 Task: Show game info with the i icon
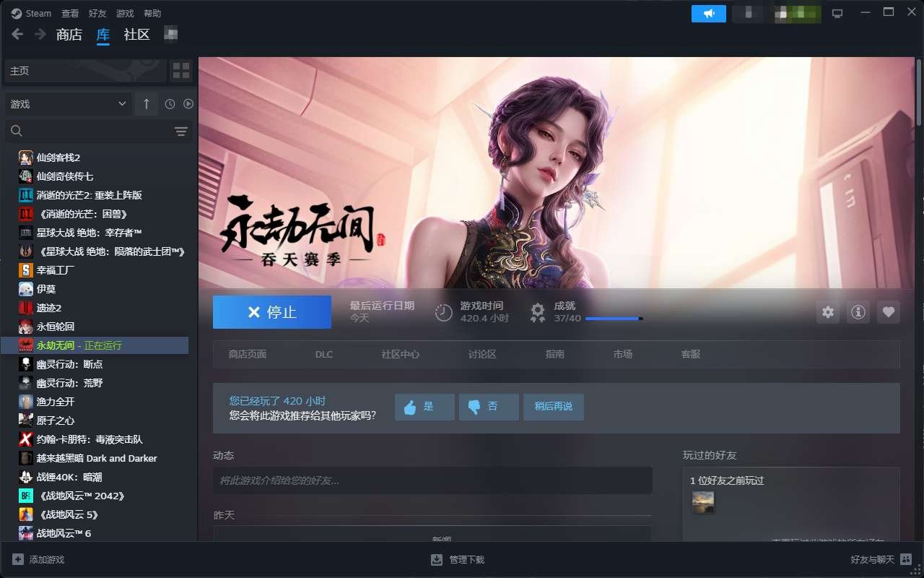pyautogui.click(x=858, y=312)
